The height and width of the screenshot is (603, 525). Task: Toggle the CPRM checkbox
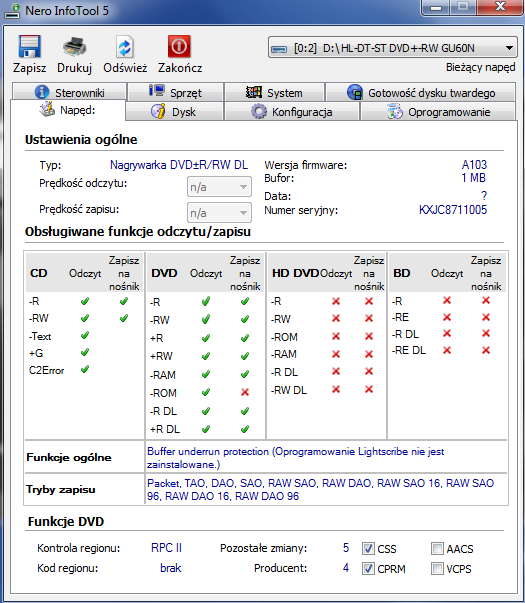(368, 568)
